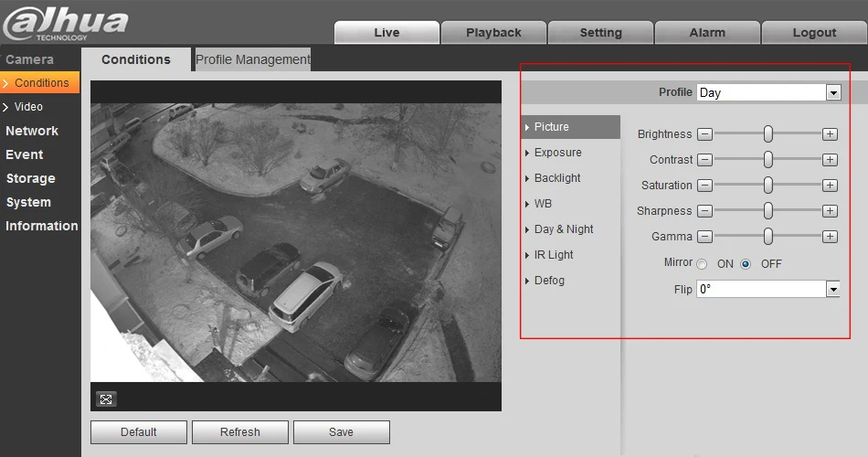Image resolution: width=868 pixels, height=457 pixels.
Task: Click the Dahua Technology logo
Action: point(65,25)
